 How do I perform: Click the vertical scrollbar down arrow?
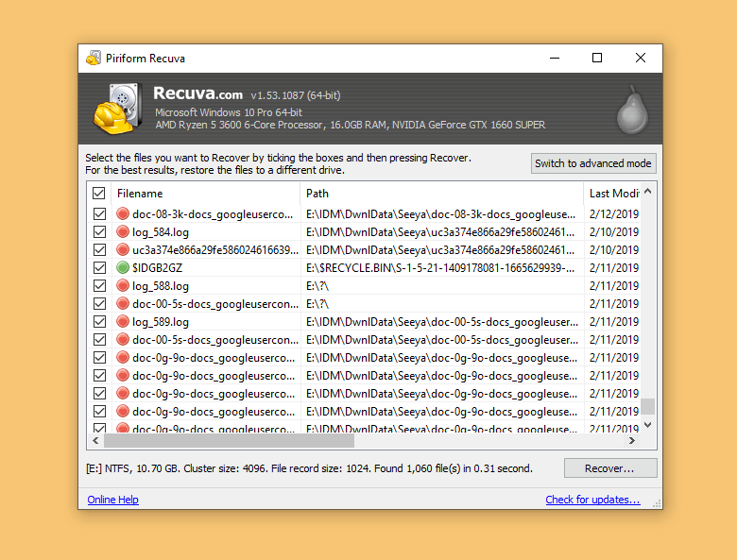point(647,425)
